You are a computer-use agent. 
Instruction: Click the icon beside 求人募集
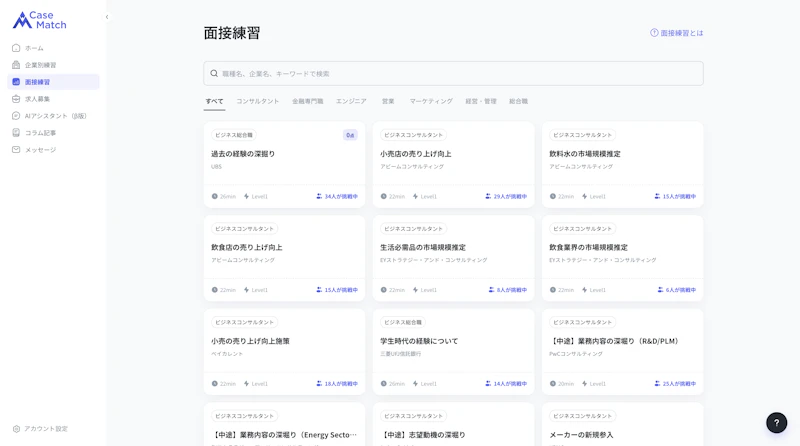click(16, 98)
